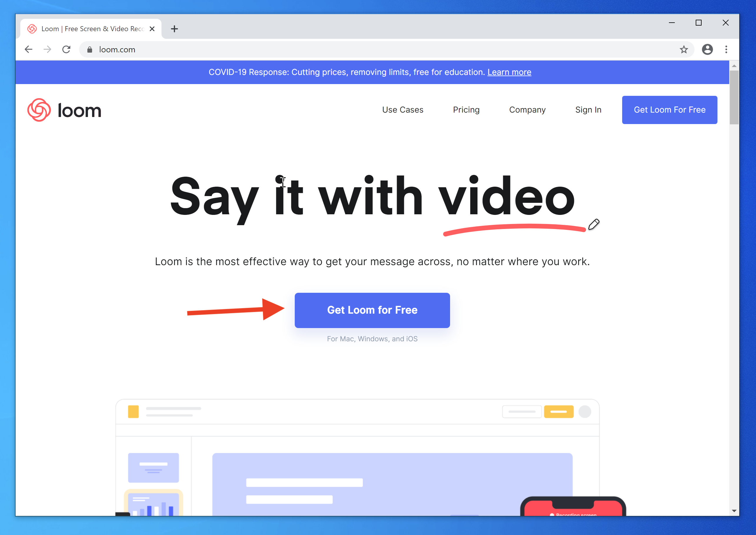Click the header Get Loom For Free button
Image resolution: width=756 pixels, height=535 pixels.
[x=669, y=110]
